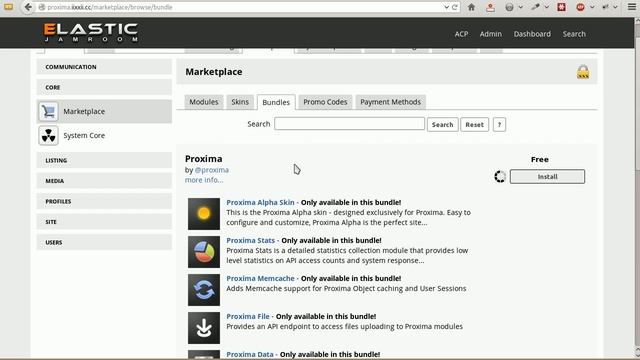This screenshot has width=640, height=360.
Task: Collapse the CORE sidebar section
Action: (104, 87)
